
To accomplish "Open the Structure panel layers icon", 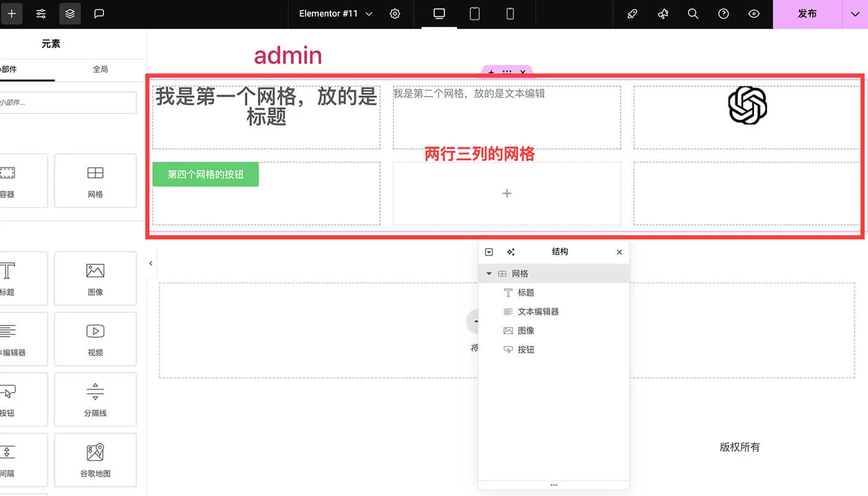I will click(69, 14).
